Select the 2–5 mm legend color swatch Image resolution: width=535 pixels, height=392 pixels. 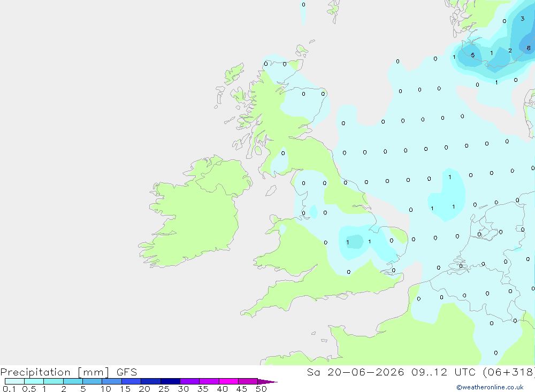point(73,381)
